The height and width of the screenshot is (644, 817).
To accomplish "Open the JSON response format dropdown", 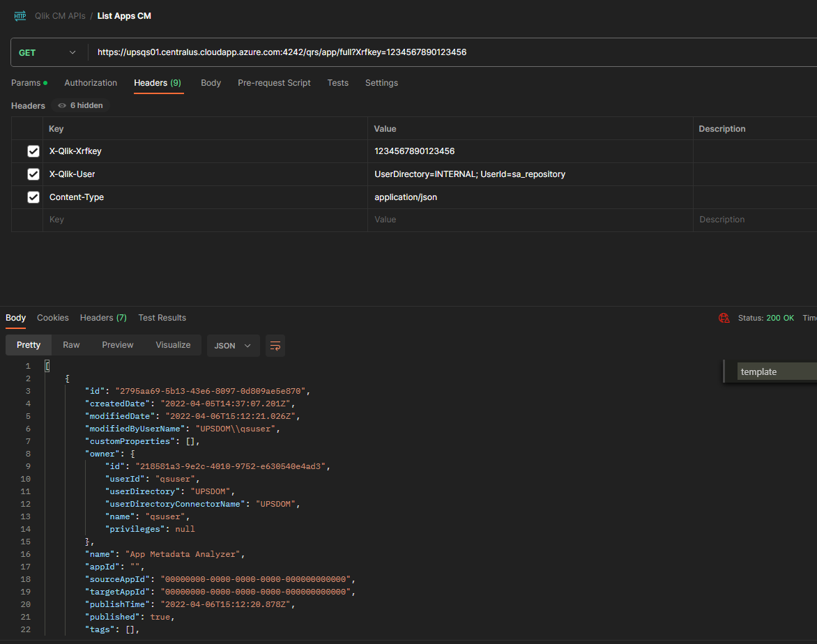I will tap(233, 346).
